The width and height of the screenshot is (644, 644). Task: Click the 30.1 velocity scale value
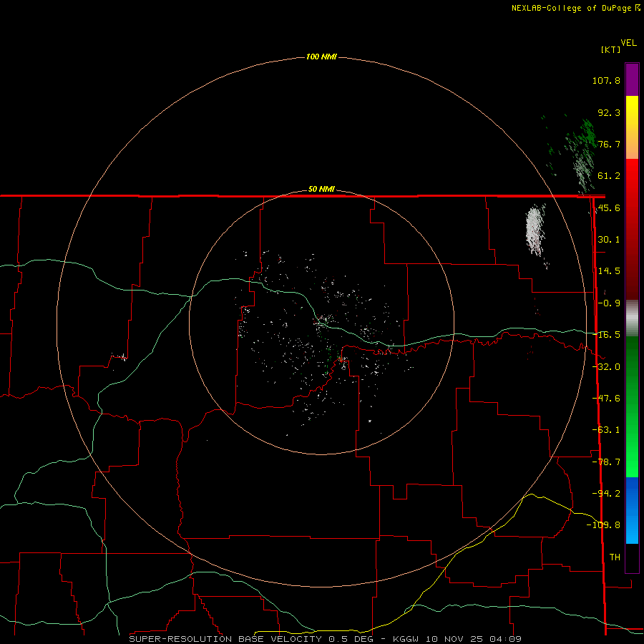(x=609, y=240)
